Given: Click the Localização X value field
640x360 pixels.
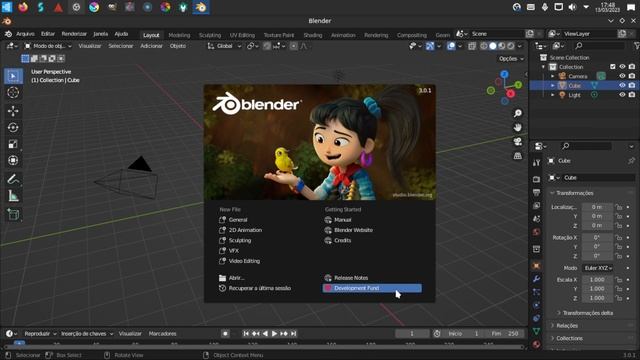Looking at the screenshot, I should click(x=597, y=207).
